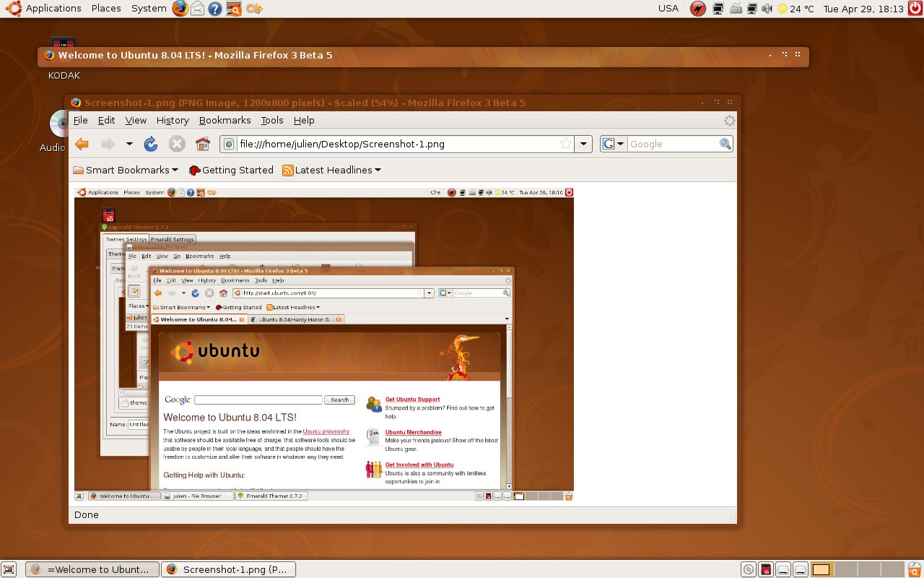Click the blue Reload button

151,144
